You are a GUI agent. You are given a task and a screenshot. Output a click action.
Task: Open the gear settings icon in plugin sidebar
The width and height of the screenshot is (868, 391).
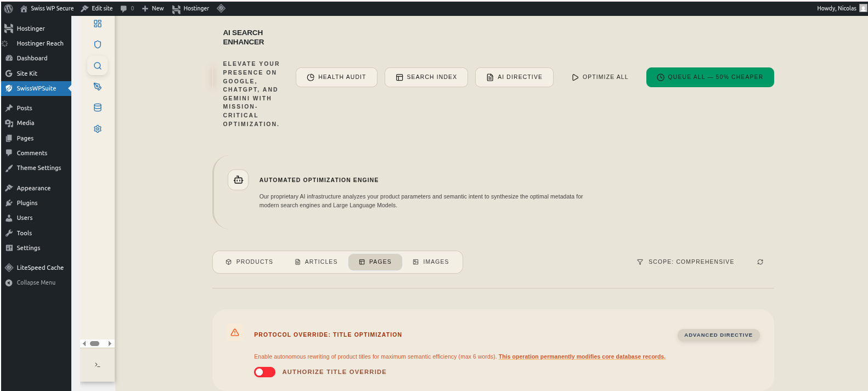[x=98, y=129]
